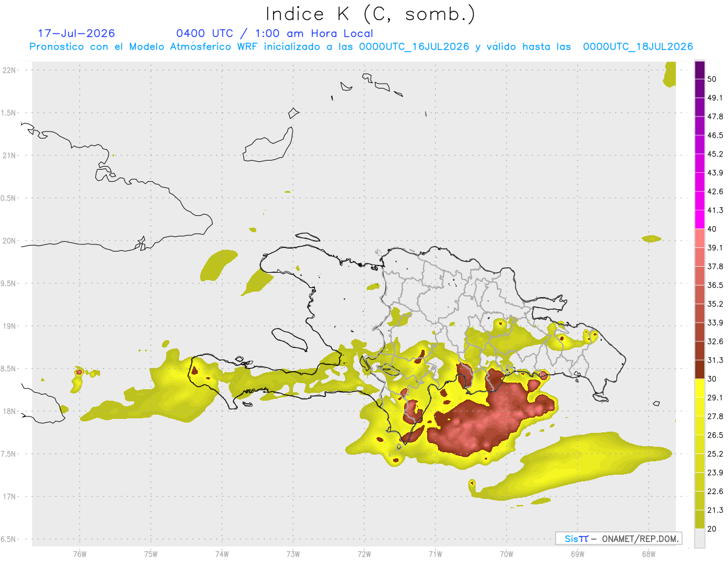
Task: Click the 74W longitude label
Action: point(221,554)
